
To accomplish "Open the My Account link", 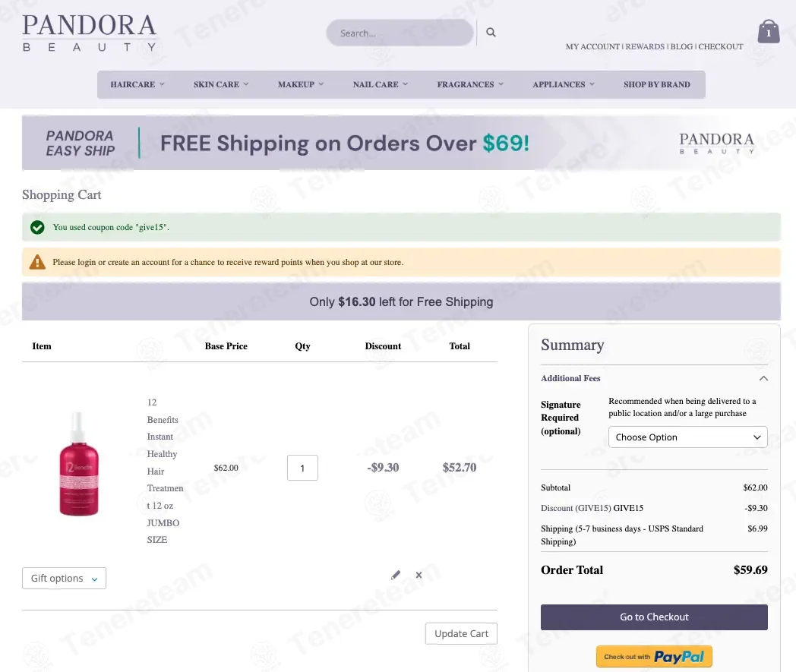I will tap(592, 46).
